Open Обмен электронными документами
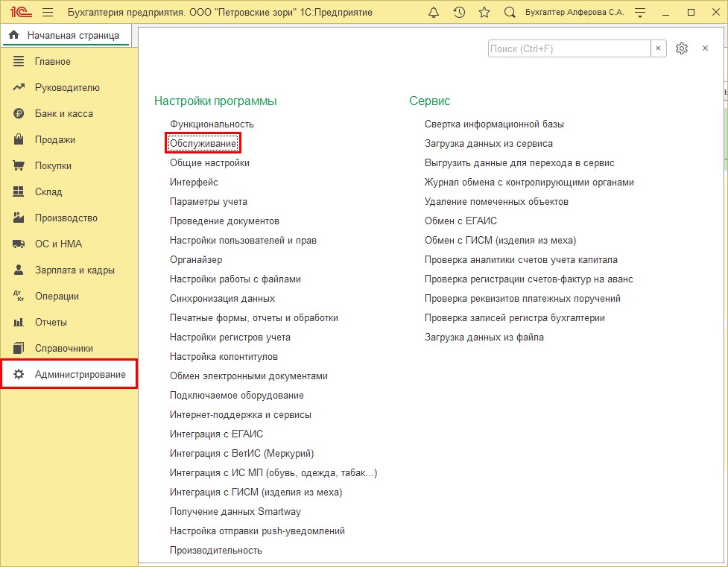 (248, 376)
